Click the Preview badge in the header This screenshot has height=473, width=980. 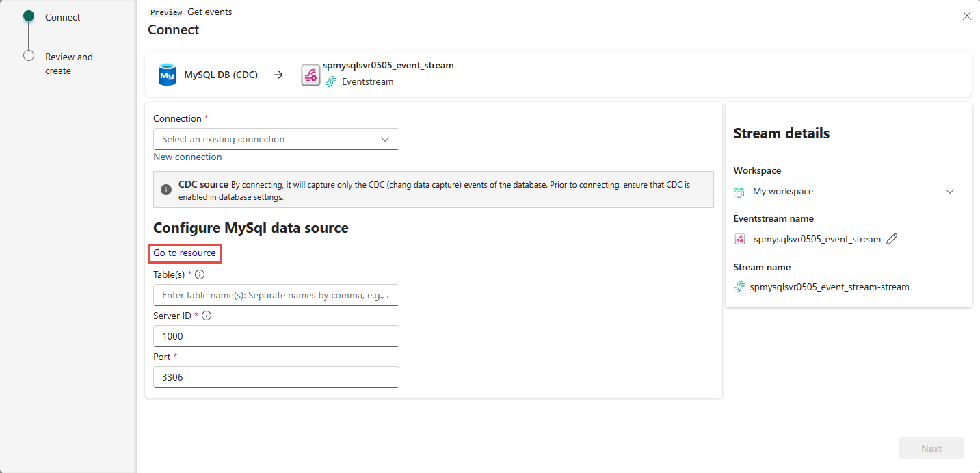point(166,12)
